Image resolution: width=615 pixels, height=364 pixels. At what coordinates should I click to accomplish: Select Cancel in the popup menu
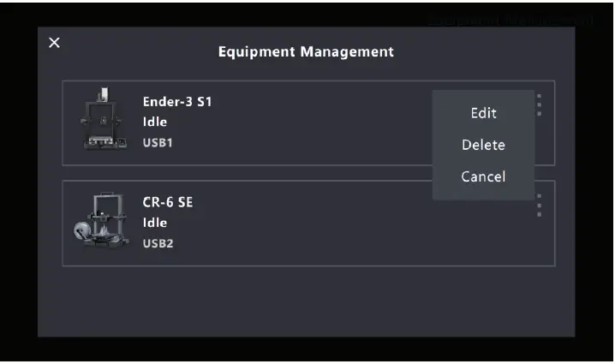[x=483, y=176]
